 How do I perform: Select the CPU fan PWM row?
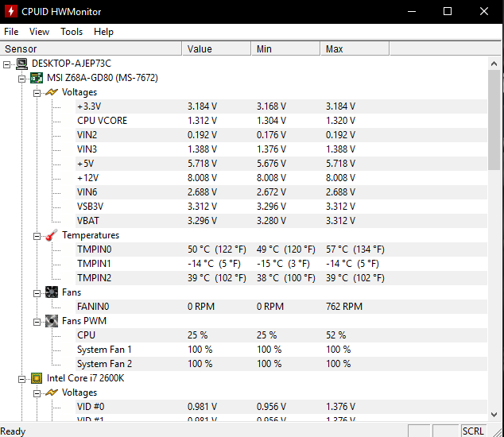(281, 335)
